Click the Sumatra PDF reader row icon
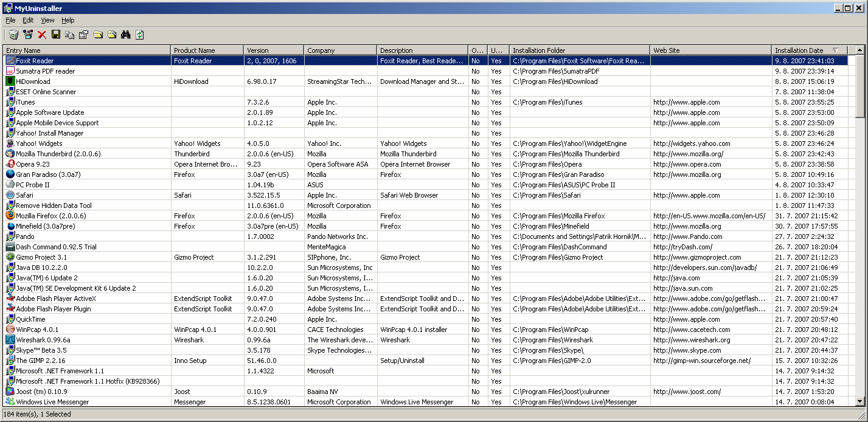 tap(10, 71)
